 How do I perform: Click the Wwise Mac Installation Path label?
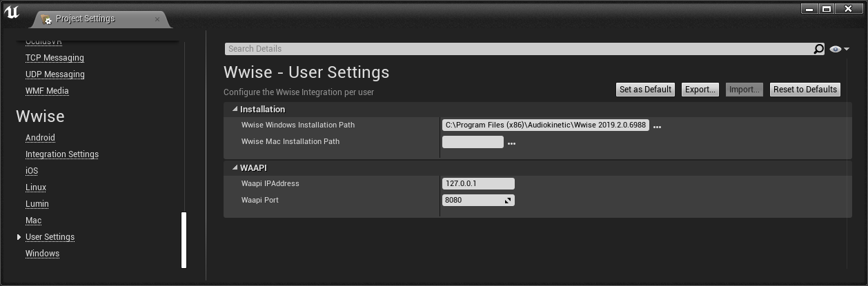tap(290, 141)
